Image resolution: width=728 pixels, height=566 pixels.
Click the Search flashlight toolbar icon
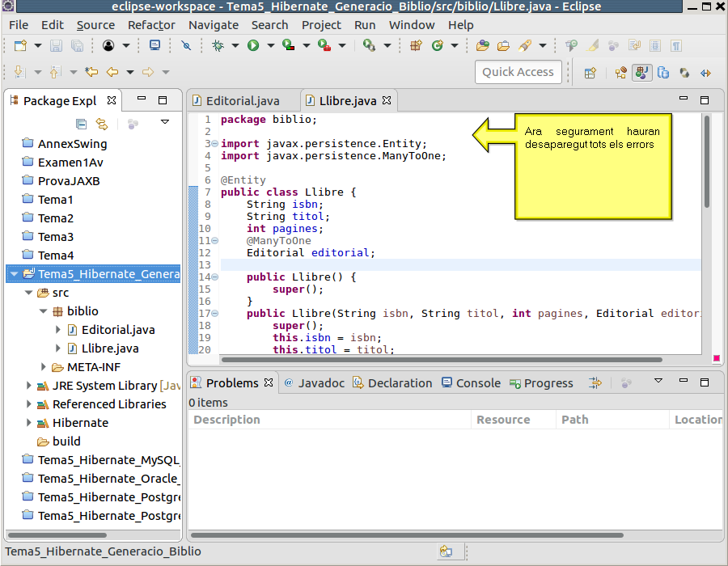[525, 45]
